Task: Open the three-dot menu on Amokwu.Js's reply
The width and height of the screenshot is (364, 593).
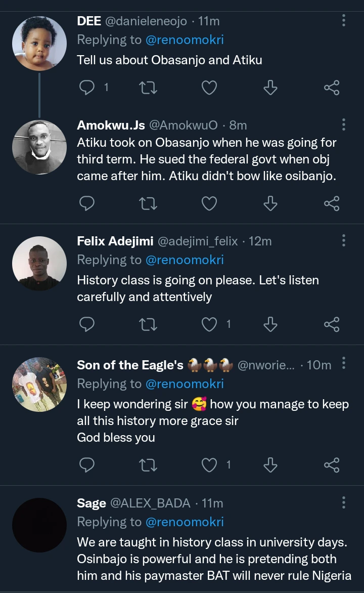Action: point(344,124)
